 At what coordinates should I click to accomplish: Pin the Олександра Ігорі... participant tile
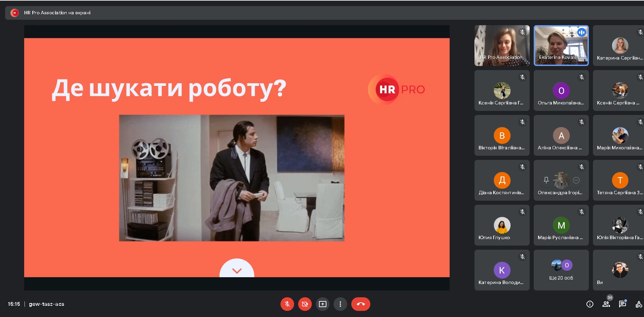tap(546, 180)
